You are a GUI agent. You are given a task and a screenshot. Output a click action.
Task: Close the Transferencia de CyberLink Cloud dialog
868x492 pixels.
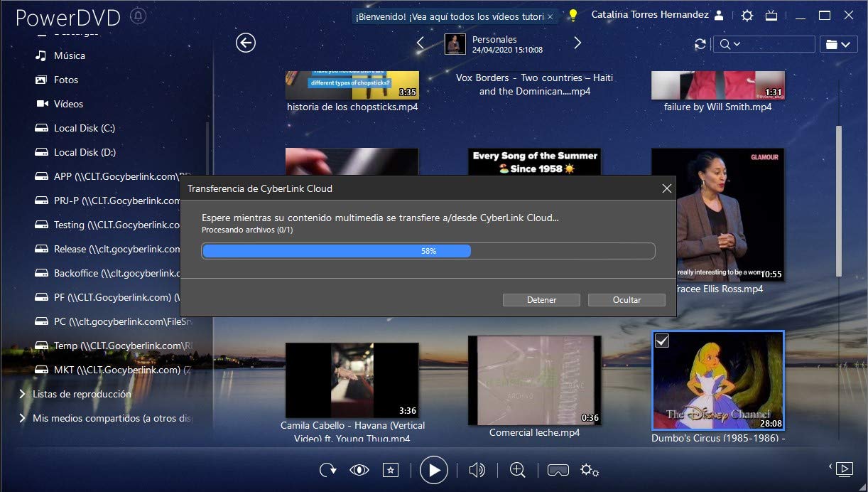[x=666, y=188]
